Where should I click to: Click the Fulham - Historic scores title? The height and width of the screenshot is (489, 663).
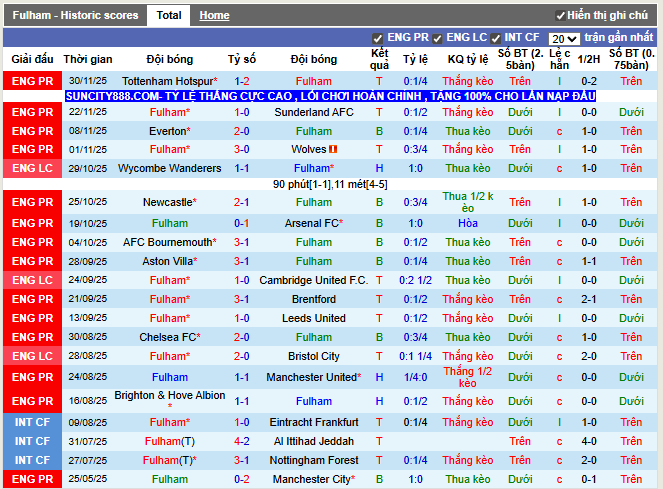coord(75,15)
